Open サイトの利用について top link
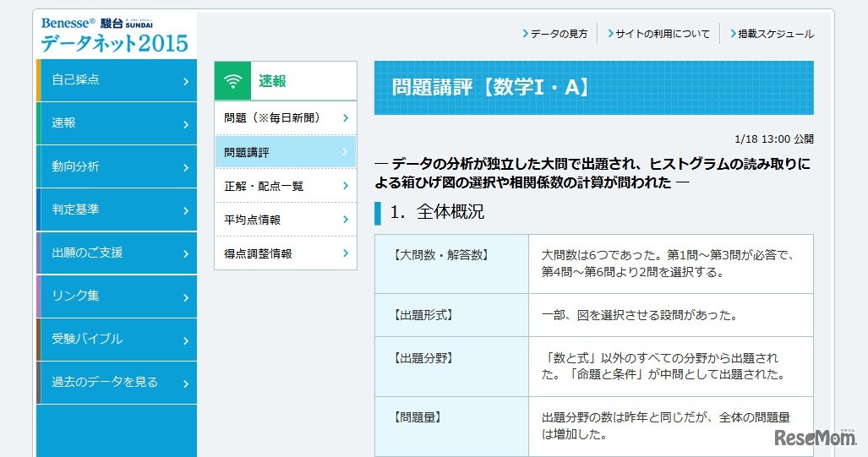The height and width of the screenshot is (457, 868). tap(662, 34)
